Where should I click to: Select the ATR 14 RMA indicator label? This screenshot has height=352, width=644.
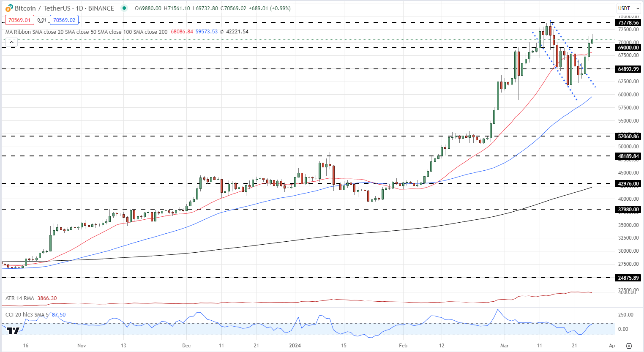click(20, 298)
